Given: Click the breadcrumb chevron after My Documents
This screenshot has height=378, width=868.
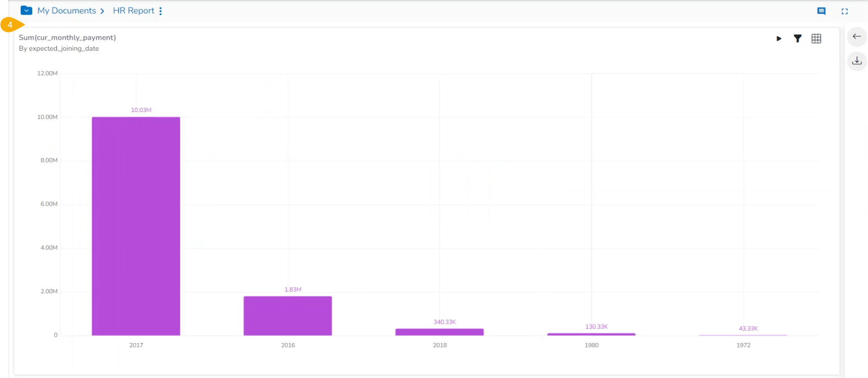Looking at the screenshot, I should 102,11.
